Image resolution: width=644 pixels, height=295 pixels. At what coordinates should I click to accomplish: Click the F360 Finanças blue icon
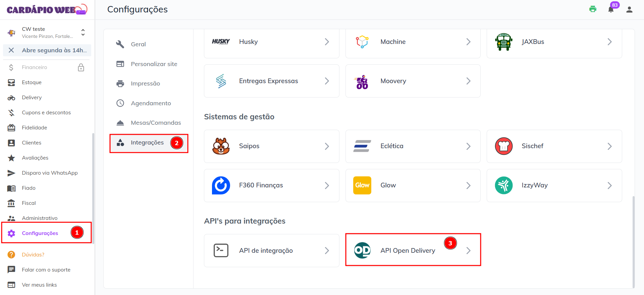221,185
